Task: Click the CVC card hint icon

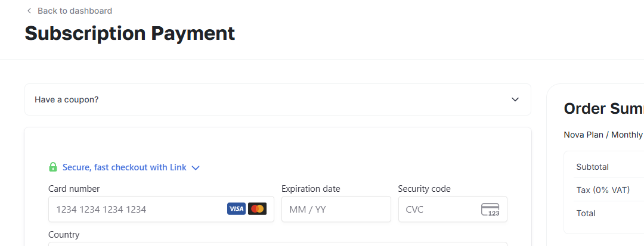Action: [x=490, y=210]
